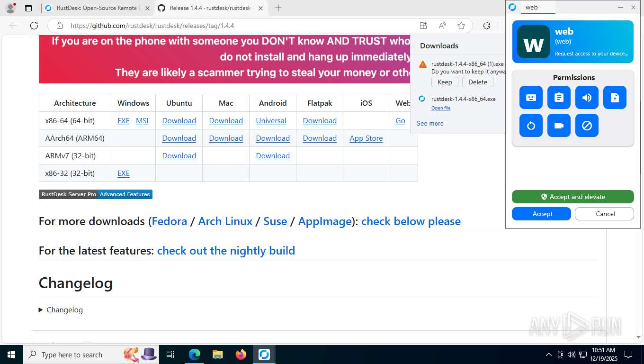Open a new browser tab
644x364 pixels.
coord(278,8)
